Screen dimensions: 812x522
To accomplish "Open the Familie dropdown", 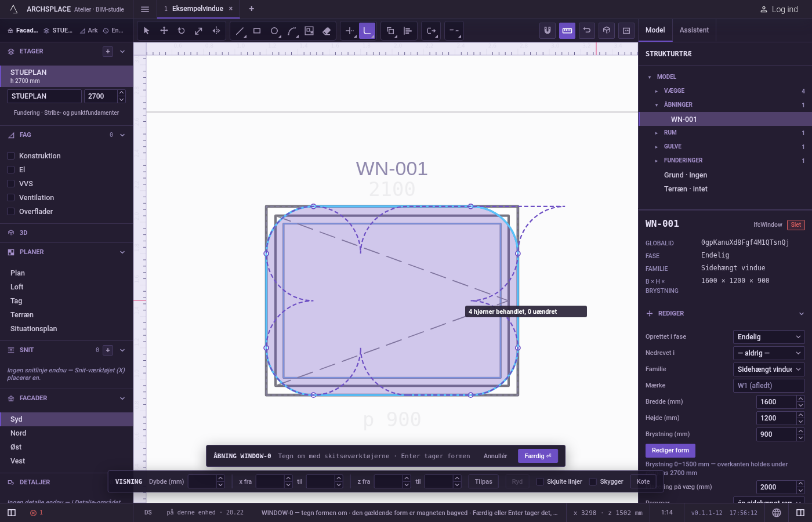I will pyautogui.click(x=769, y=369).
